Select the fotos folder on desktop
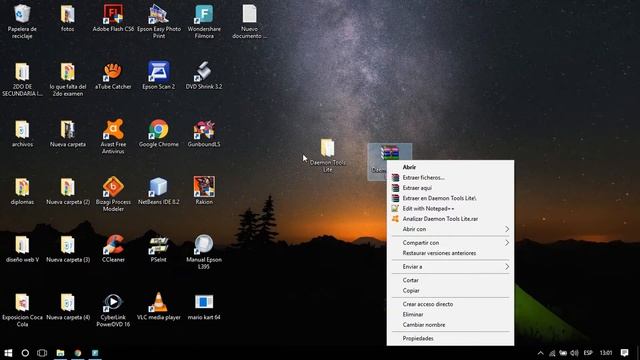 tap(67, 18)
